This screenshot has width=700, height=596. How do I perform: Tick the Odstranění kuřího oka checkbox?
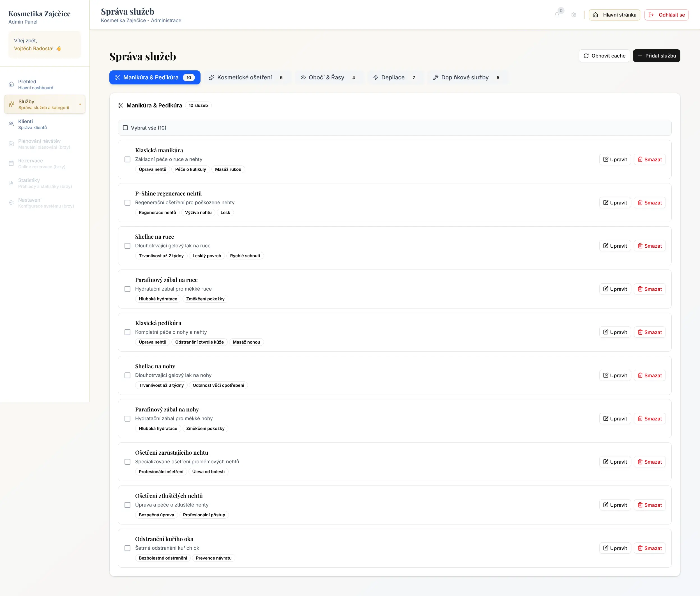point(127,548)
